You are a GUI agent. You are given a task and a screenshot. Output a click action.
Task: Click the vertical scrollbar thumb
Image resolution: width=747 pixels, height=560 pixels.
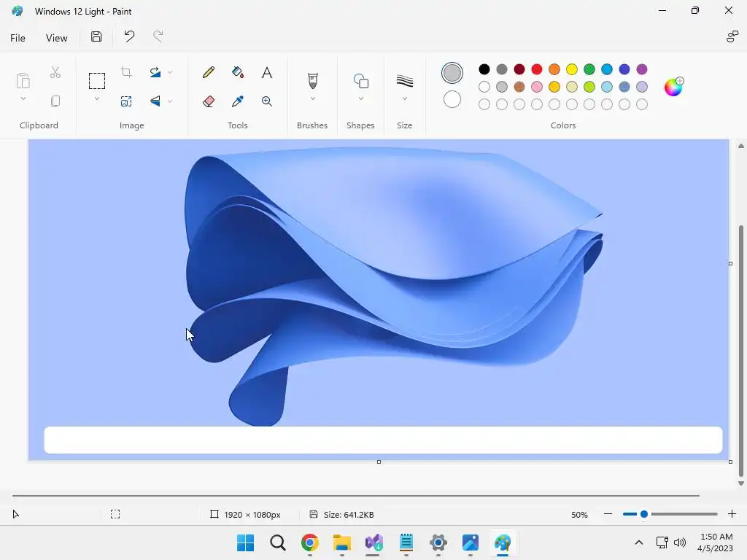coord(741,351)
